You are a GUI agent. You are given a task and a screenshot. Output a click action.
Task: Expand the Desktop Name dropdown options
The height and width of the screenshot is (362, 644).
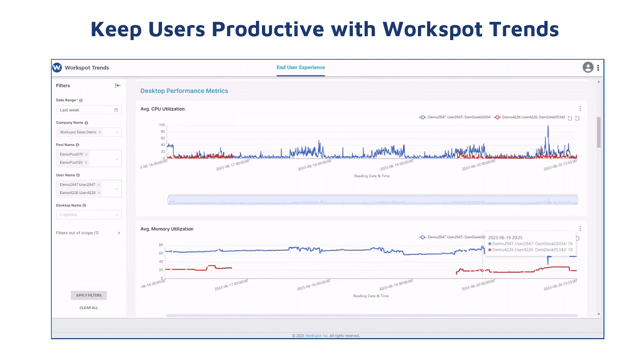coord(116,215)
